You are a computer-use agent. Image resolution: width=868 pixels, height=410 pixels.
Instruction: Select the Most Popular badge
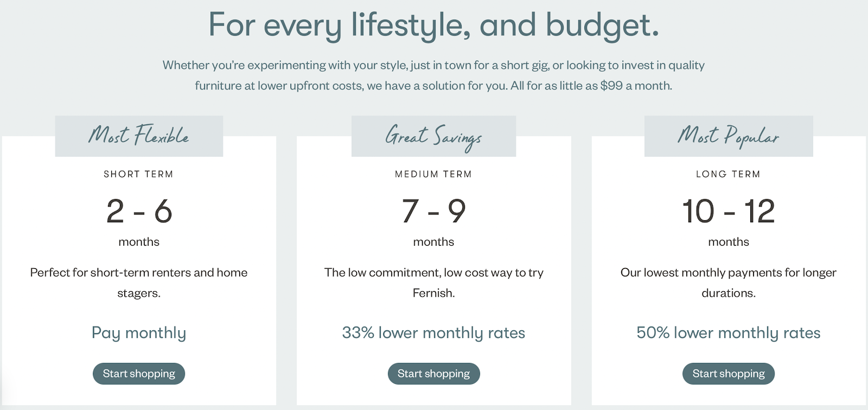tap(729, 136)
